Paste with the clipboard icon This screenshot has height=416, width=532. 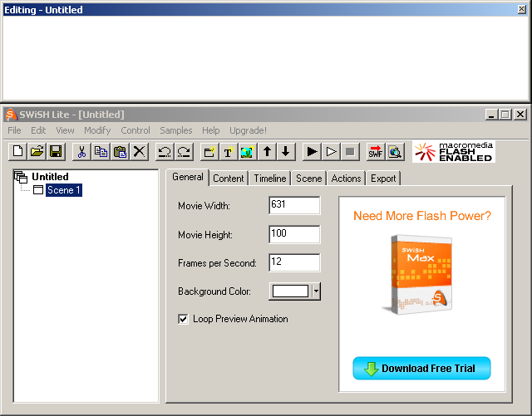pyautogui.click(x=120, y=151)
